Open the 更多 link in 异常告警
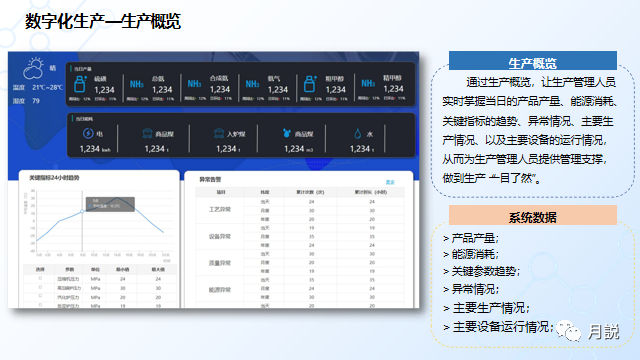Screen dimensions: 640x360 click(390, 182)
